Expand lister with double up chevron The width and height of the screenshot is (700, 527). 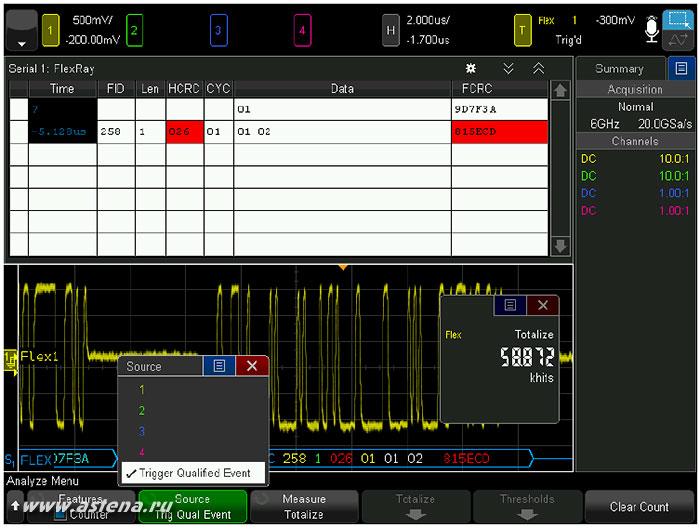(538, 68)
